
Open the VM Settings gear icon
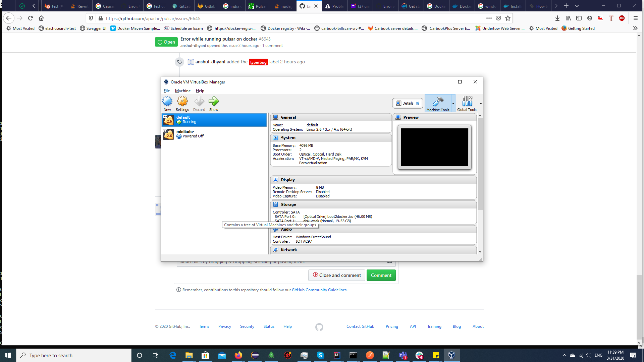182,101
